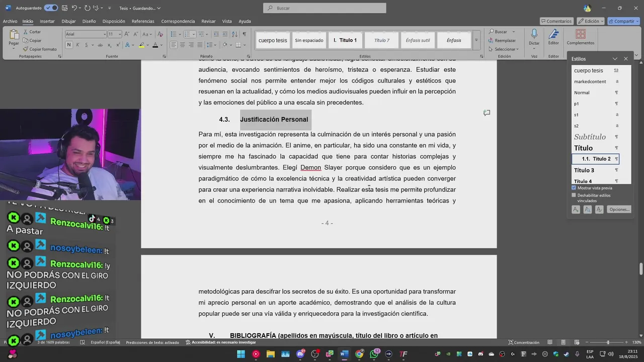Toggle subscript x₂ formatting
Viewport: 644px width, 362px height.
click(109, 45)
